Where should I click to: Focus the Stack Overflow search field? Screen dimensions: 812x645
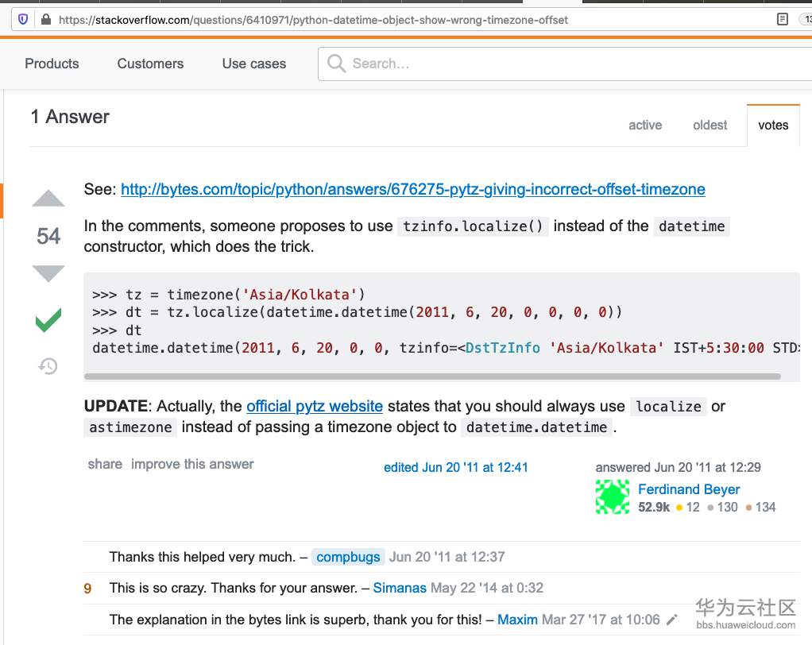click(556, 64)
